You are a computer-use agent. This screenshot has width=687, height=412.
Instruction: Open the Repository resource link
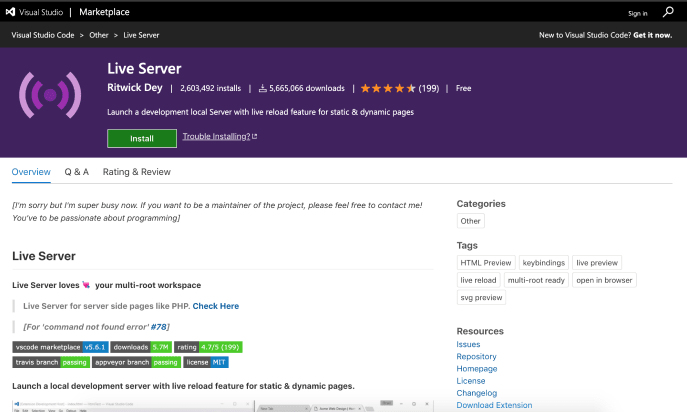476,357
